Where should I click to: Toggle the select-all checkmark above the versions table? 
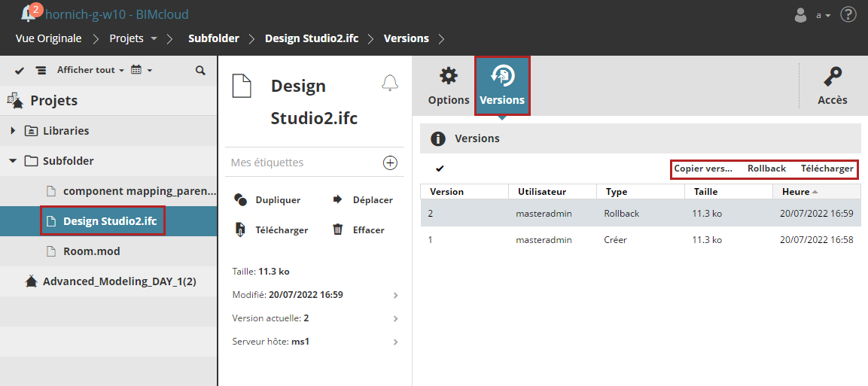point(440,169)
